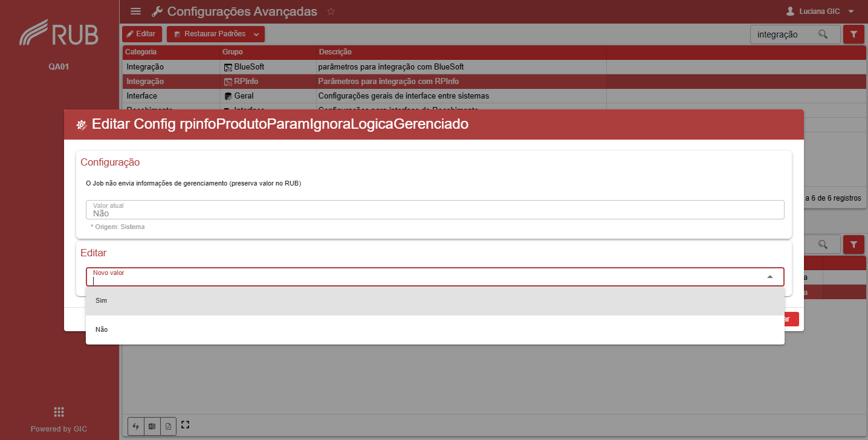
Task: Click the RUB logo in sidebar
Action: [x=59, y=33]
